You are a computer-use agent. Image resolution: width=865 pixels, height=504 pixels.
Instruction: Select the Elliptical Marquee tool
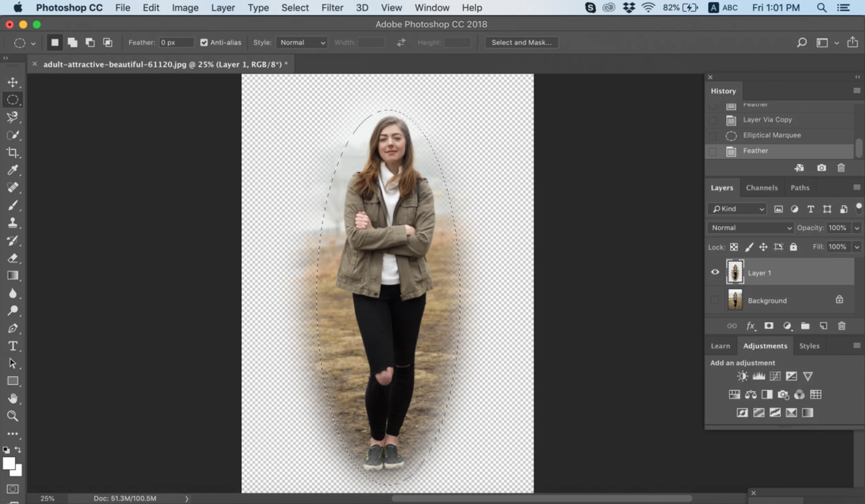[x=13, y=99]
